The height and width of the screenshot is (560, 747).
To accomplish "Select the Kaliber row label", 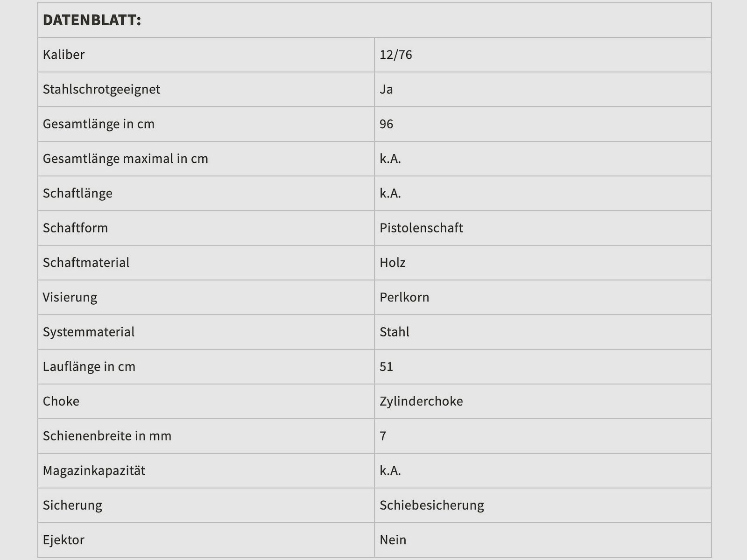I will (64, 55).
